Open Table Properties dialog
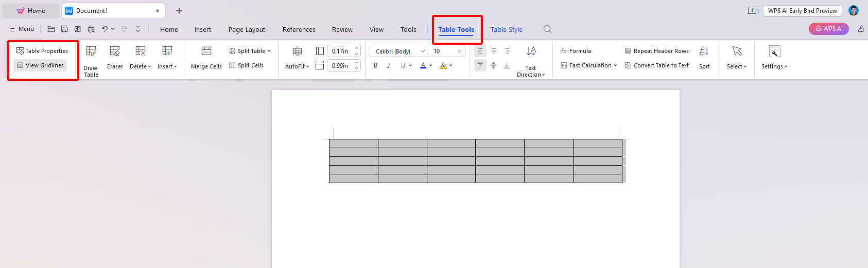This screenshot has width=868, height=268. tap(42, 51)
